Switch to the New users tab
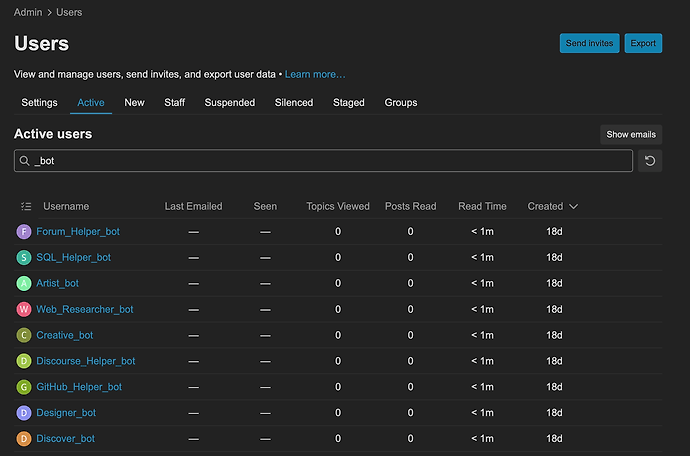Image resolution: width=690 pixels, height=456 pixels. pos(134,103)
